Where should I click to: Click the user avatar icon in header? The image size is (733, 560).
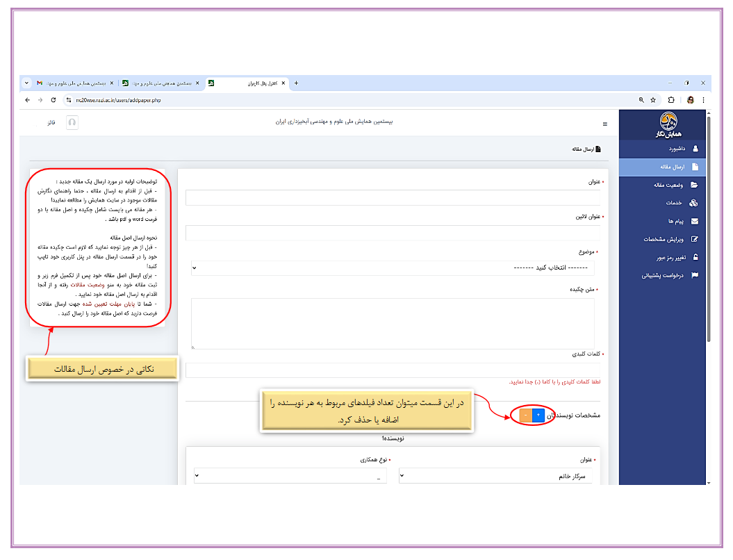[x=72, y=122]
